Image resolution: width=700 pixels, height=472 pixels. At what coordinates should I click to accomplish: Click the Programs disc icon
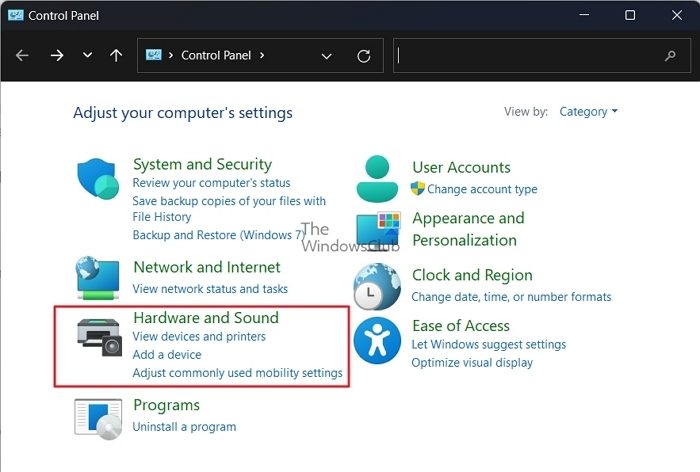pos(98,419)
